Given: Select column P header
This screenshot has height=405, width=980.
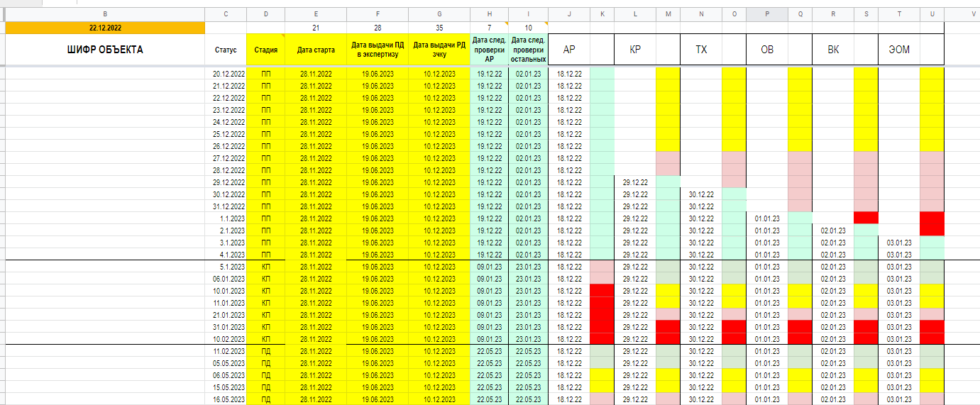Looking at the screenshot, I should [x=767, y=14].
